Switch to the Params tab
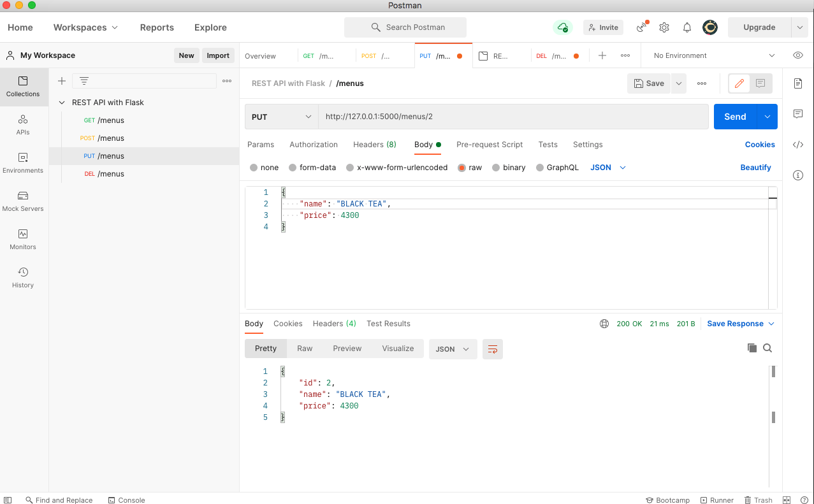 (x=261, y=145)
